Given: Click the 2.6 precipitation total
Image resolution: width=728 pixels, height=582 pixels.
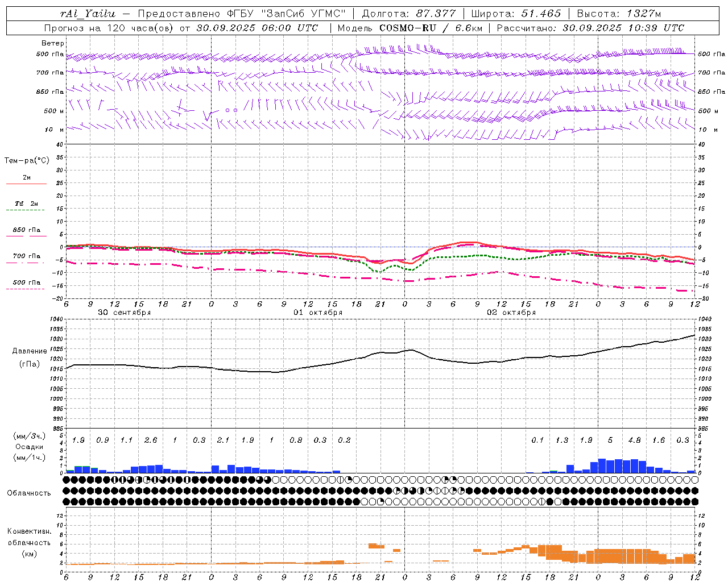Looking at the screenshot, I should pyautogui.click(x=151, y=440).
